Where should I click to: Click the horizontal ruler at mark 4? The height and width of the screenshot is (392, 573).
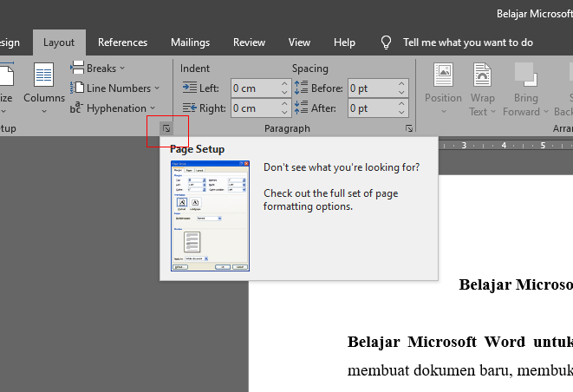(x=504, y=145)
